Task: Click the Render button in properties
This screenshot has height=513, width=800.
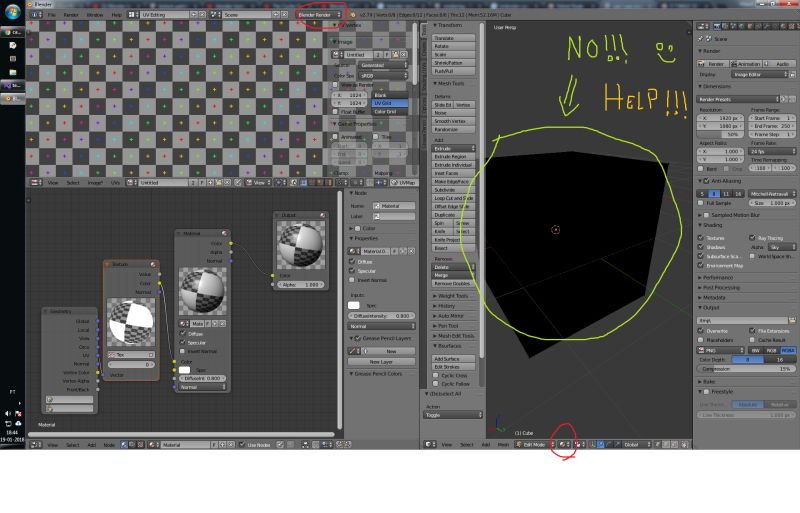Action: (x=713, y=64)
